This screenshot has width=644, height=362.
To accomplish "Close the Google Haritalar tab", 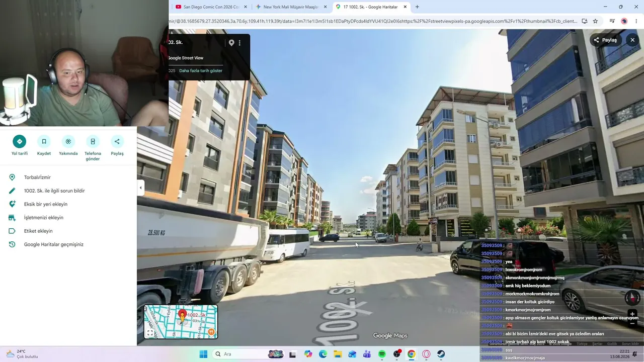I will click(405, 7).
